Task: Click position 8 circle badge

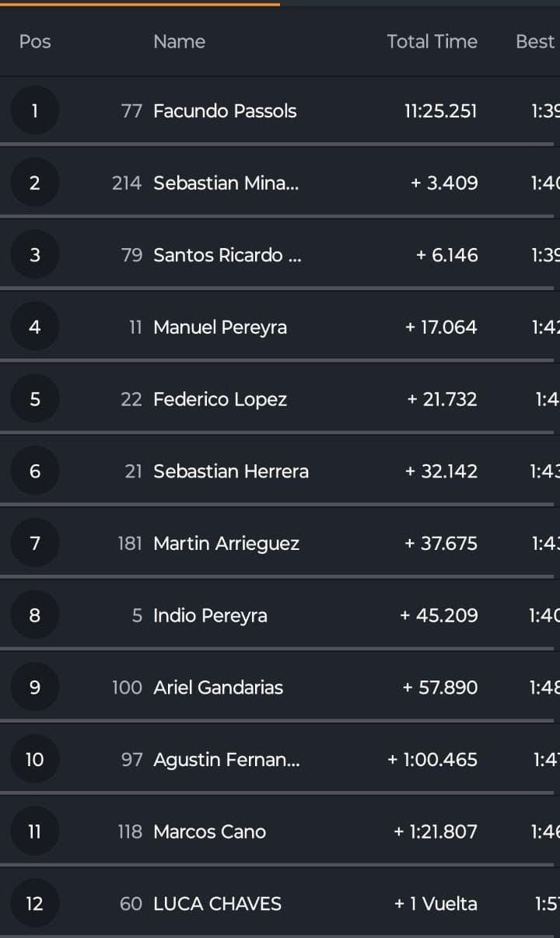Action: 34,615
